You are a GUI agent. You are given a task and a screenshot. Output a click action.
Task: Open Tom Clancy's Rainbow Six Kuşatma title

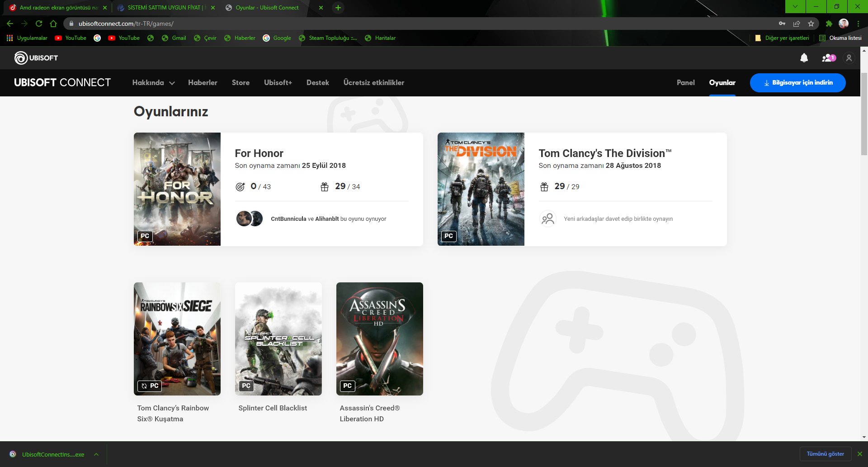(173, 414)
